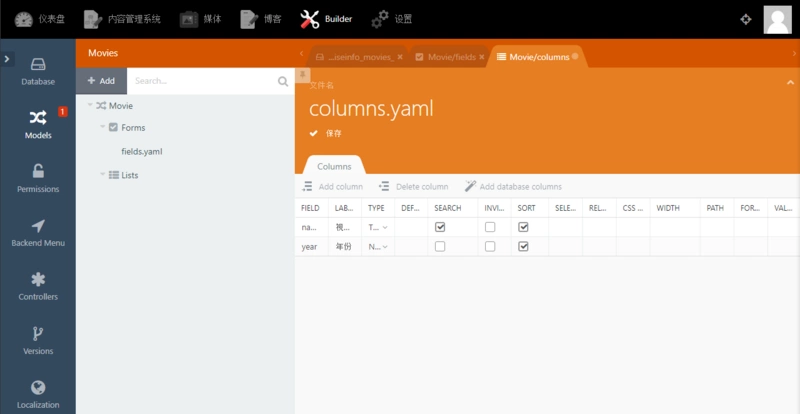The image size is (800, 414).
Task: Toggle SEARCH checkbox for the year row
Action: point(440,247)
